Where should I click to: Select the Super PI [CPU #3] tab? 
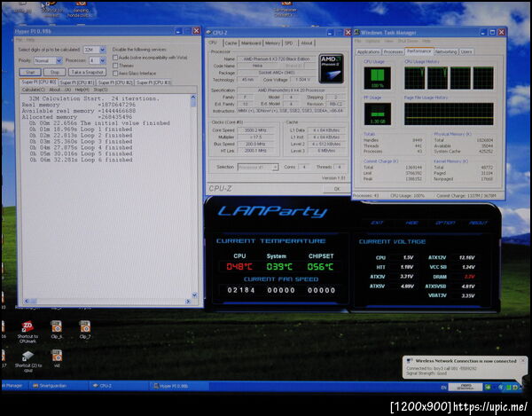click(x=153, y=82)
